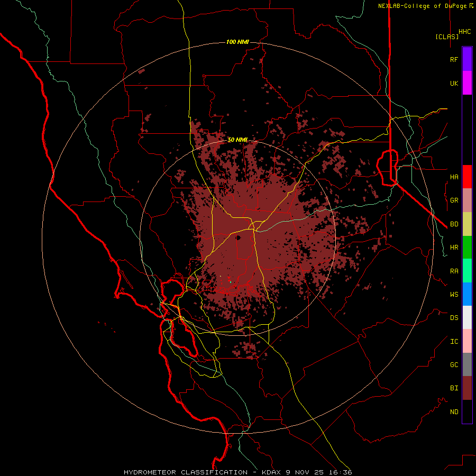Image resolution: width=476 pixels, height=476 pixels.
Task: Click the HA red legend color swatch
Action: point(467,177)
